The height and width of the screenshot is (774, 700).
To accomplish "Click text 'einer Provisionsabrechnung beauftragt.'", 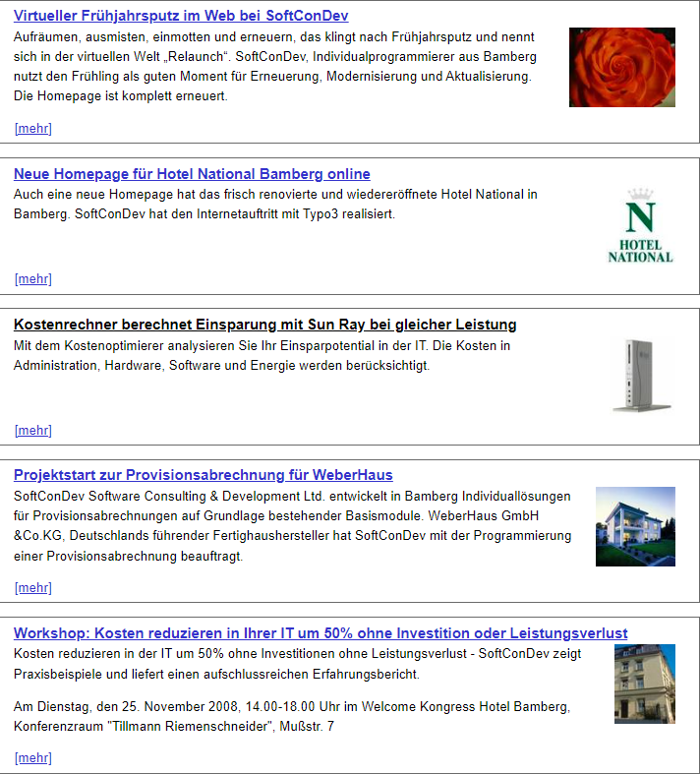I will coord(129,557).
